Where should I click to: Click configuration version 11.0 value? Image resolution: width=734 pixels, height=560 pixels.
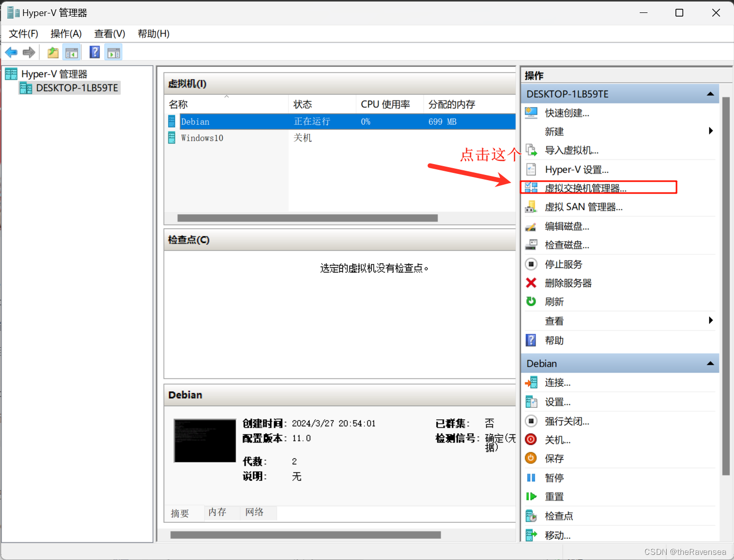[x=301, y=438]
